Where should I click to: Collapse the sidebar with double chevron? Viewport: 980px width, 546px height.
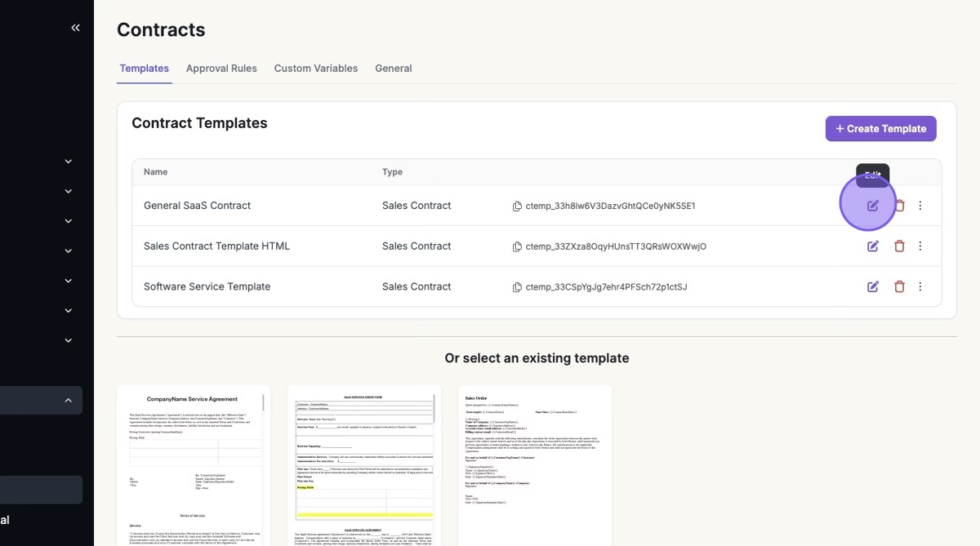(75, 28)
